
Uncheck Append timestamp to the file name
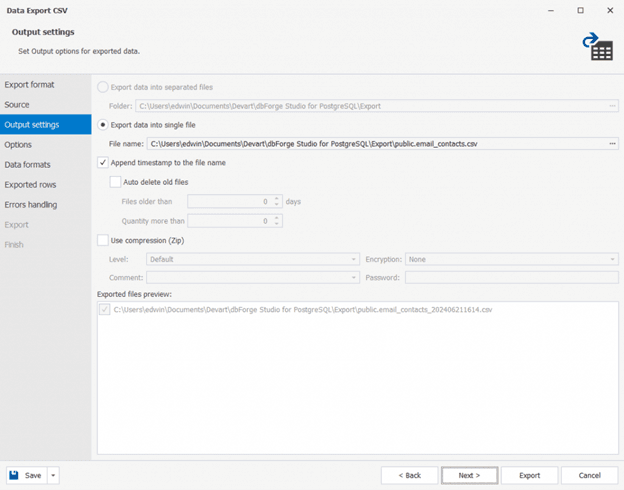(x=103, y=162)
